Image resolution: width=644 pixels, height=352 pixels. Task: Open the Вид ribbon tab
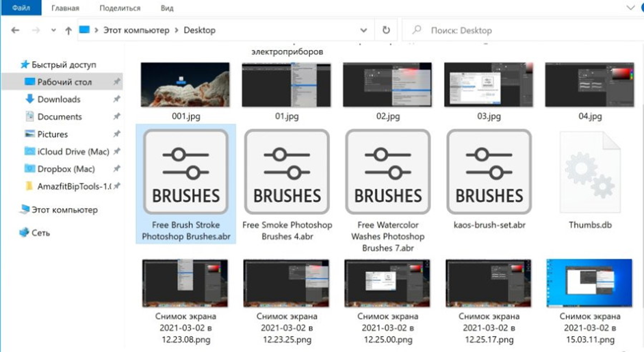coord(167,8)
